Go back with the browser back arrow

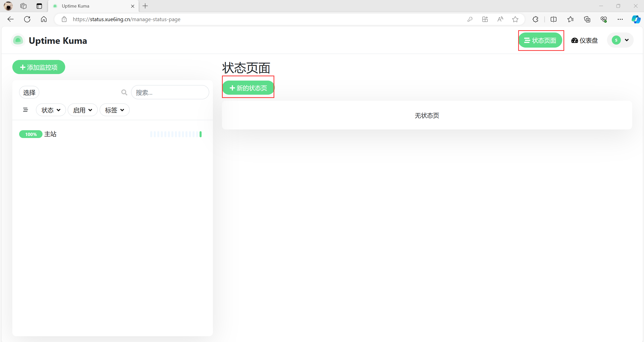pos(11,19)
